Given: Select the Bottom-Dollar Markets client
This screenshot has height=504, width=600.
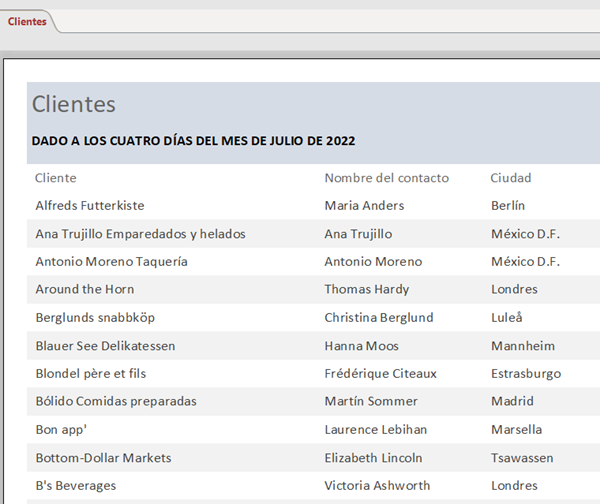Looking at the screenshot, I should [103, 458].
